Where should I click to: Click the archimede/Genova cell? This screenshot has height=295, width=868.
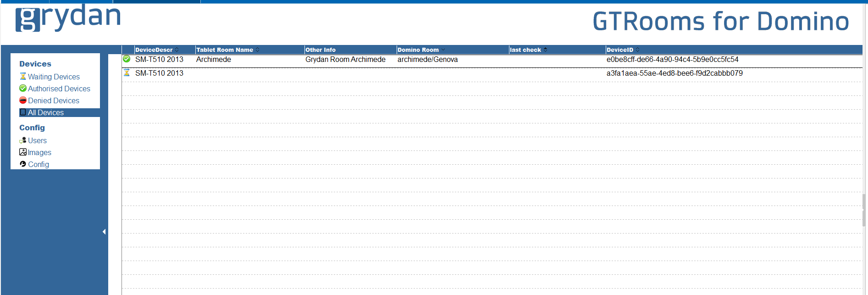click(x=427, y=59)
